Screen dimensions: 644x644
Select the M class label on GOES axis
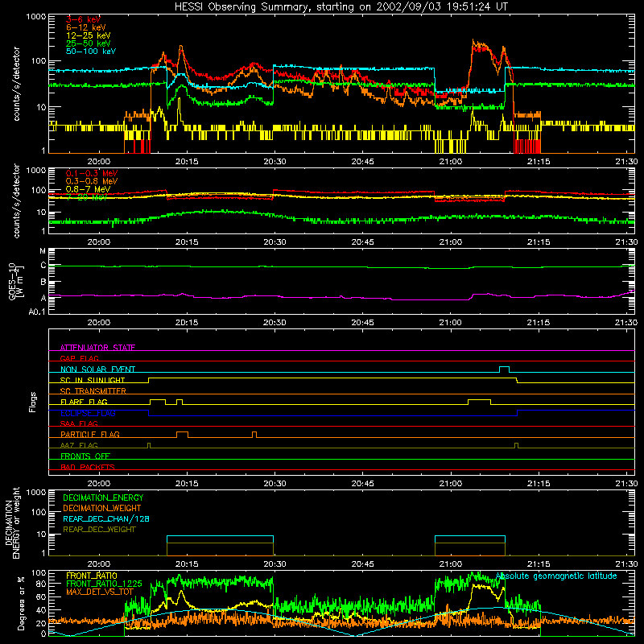[43, 251]
